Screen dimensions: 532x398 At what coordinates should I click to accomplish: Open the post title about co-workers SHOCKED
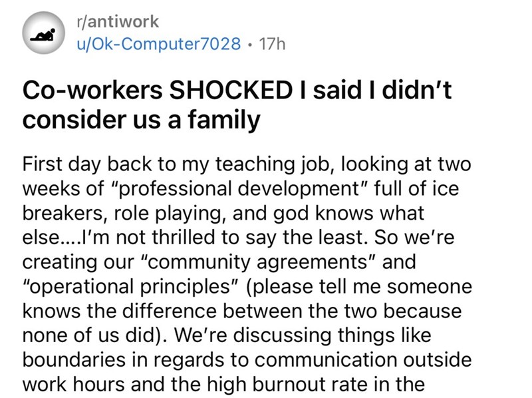(x=237, y=105)
